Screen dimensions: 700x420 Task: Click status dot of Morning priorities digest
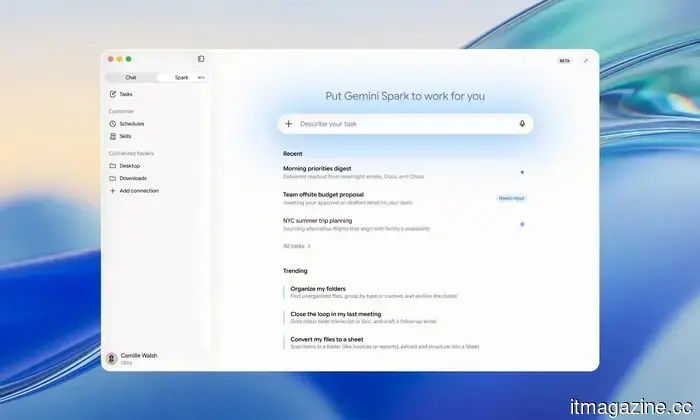[522, 172]
